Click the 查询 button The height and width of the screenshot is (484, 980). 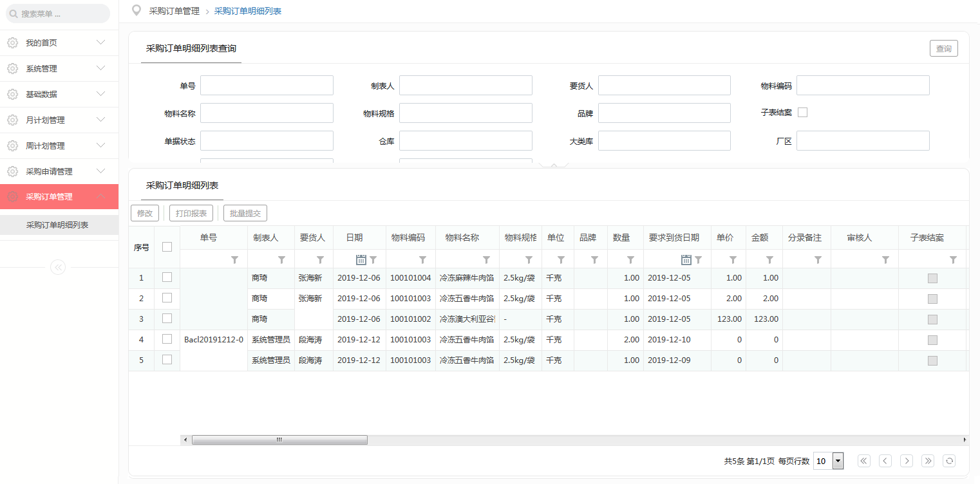(x=944, y=48)
